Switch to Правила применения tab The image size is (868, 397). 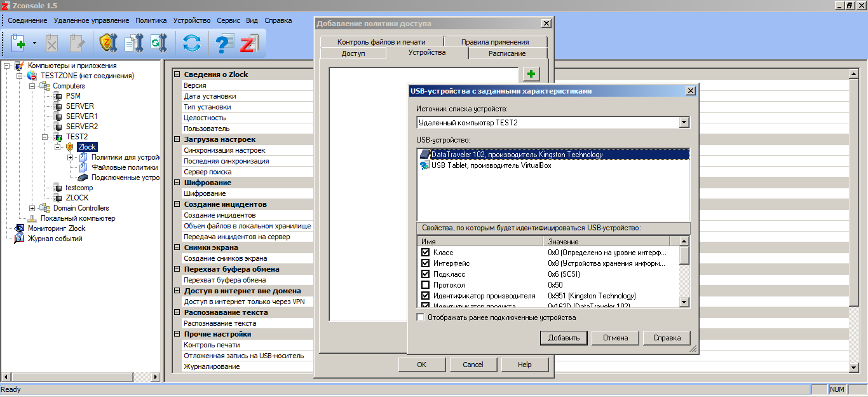pos(495,42)
